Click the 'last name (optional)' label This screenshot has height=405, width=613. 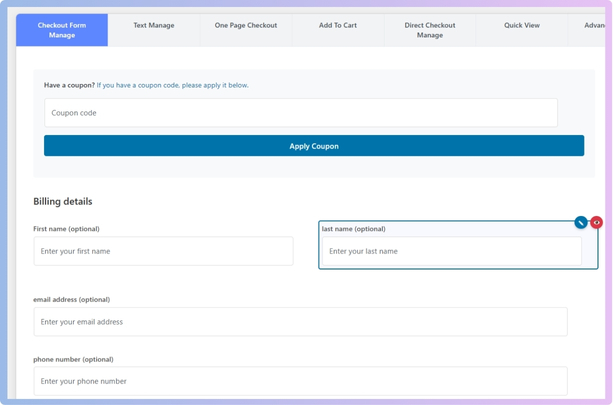pos(353,229)
